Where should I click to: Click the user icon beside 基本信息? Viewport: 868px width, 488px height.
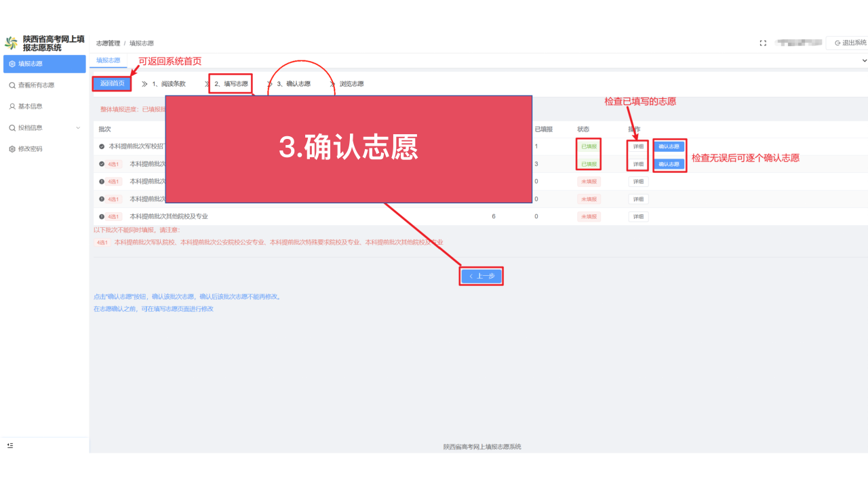12,106
